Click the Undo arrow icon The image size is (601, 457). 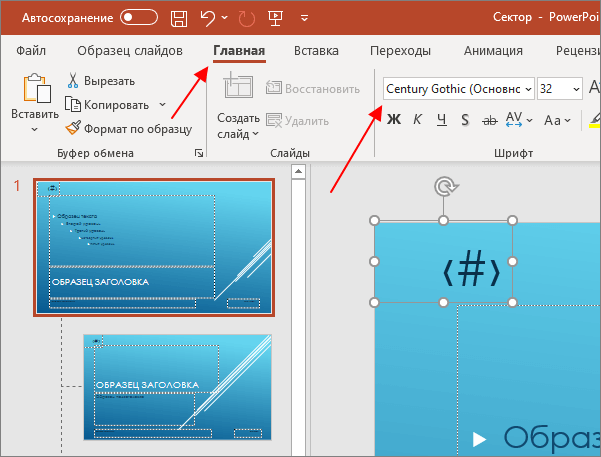tap(207, 18)
